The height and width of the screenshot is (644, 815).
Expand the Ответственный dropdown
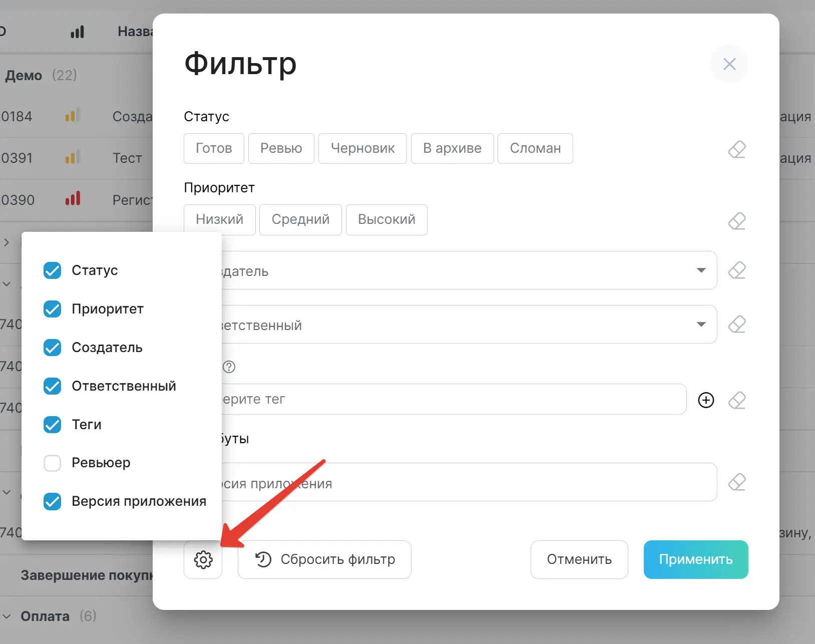[x=701, y=324]
